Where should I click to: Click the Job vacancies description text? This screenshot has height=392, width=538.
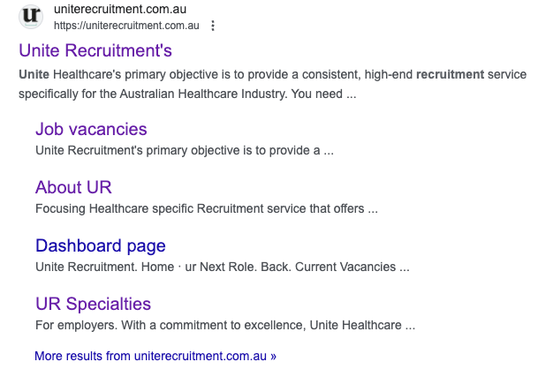pos(185,151)
